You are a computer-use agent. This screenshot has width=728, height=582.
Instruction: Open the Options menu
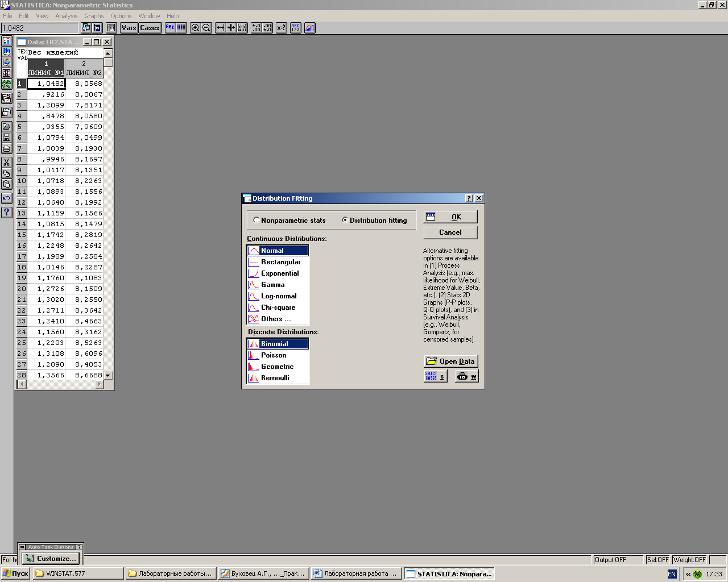121,16
